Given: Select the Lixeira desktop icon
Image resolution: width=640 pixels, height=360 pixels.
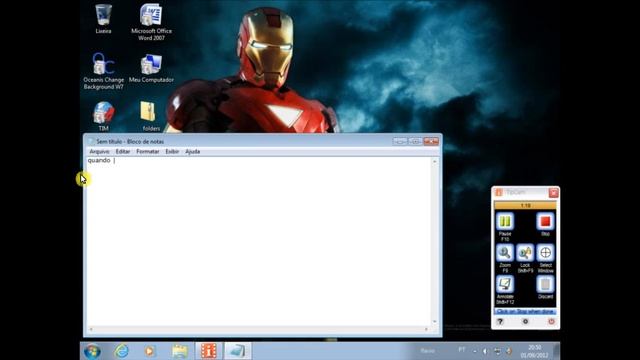Looking at the screenshot, I should [103, 19].
